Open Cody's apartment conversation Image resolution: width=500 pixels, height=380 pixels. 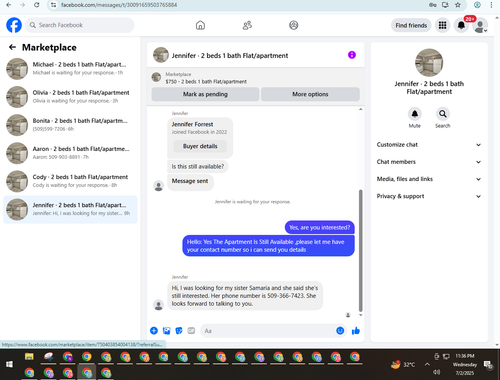point(70,181)
